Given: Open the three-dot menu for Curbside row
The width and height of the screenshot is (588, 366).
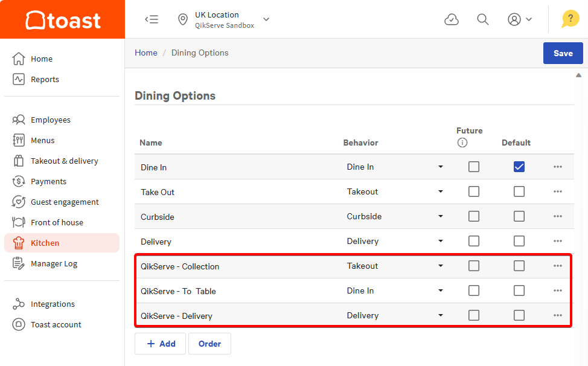Looking at the screenshot, I should point(557,216).
